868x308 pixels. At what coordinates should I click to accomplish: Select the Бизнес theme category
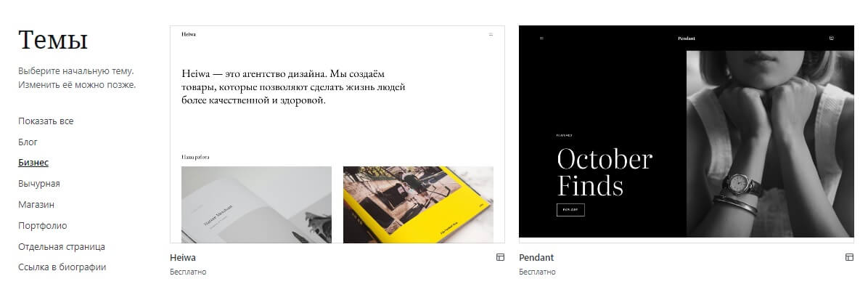coord(33,163)
